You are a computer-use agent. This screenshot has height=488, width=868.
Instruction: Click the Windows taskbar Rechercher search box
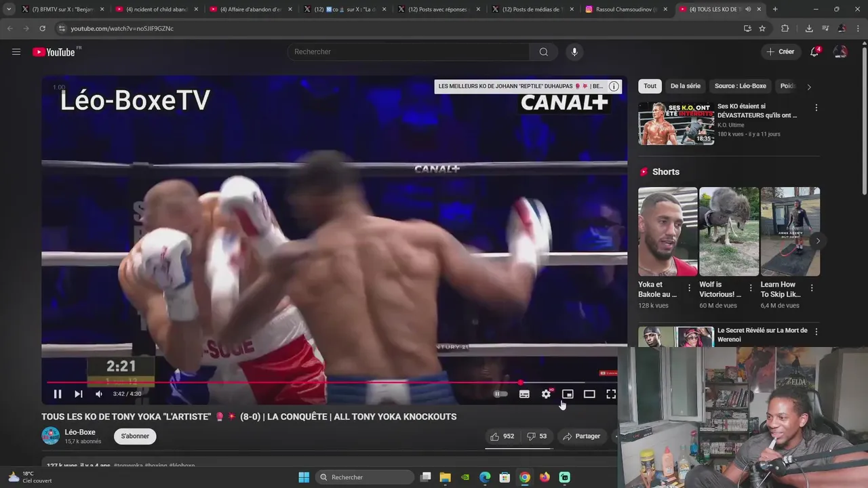[x=363, y=477]
